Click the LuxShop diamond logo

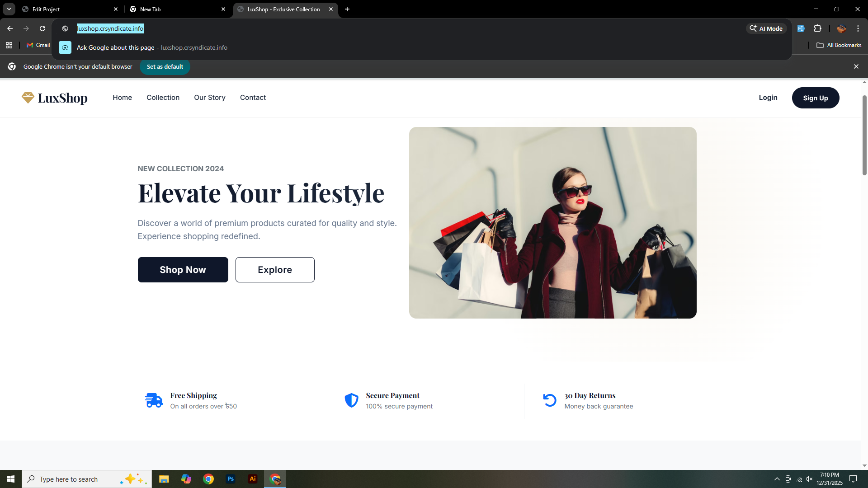(x=28, y=98)
